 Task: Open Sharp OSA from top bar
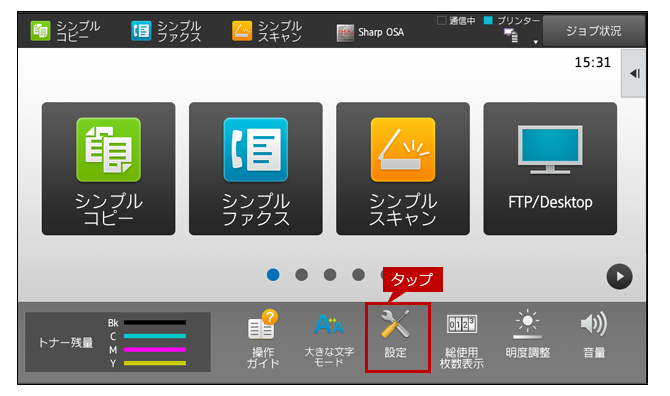pyautogui.click(x=370, y=32)
